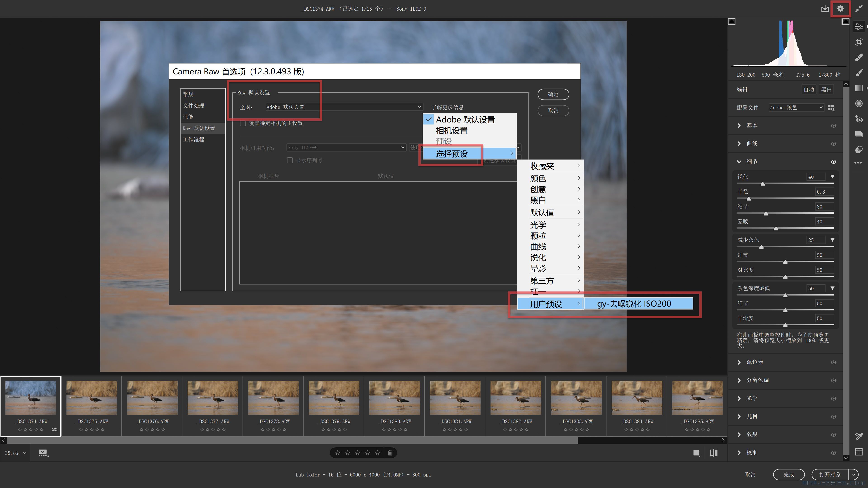Open the 配置文件 Adobe 颜色 dropdown

coord(796,108)
